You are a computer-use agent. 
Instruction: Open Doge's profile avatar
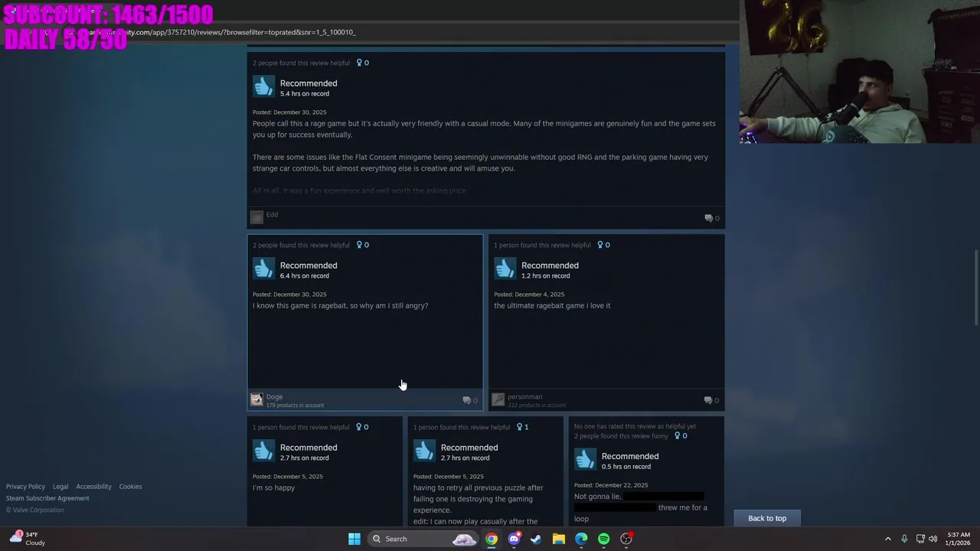click(256, 399)
